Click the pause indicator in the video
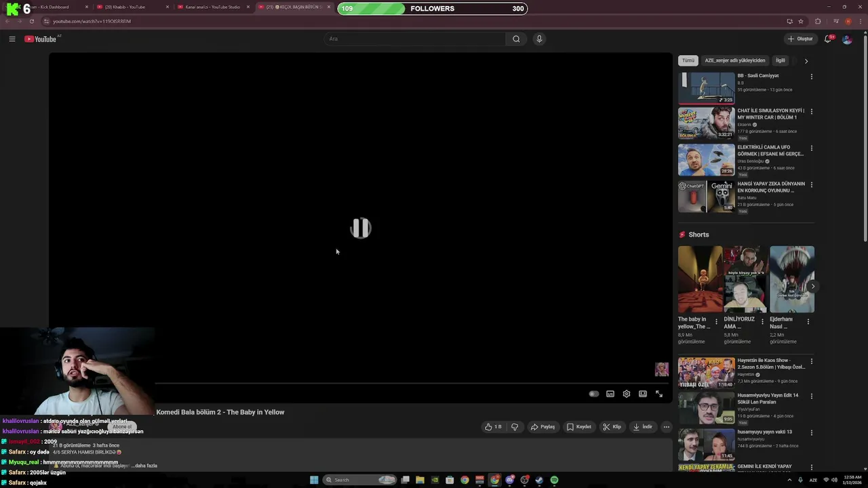 [361, 228]
